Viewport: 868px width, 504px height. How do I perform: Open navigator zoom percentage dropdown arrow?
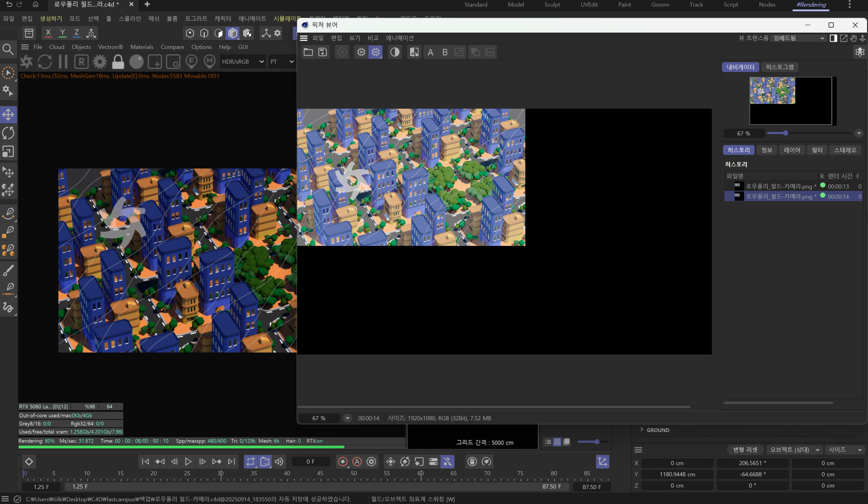point(859,133)
